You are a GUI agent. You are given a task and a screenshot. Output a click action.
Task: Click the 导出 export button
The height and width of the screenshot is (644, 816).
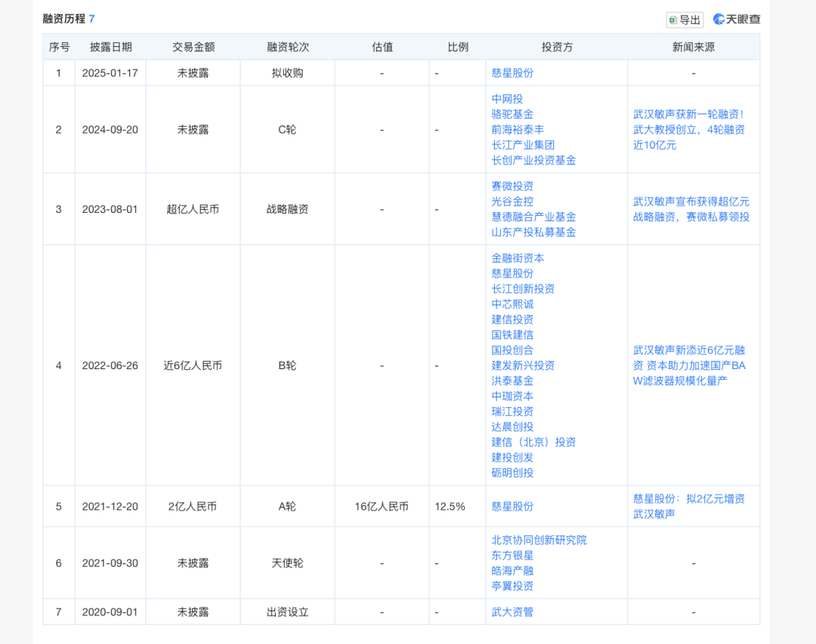pos(684,20)
